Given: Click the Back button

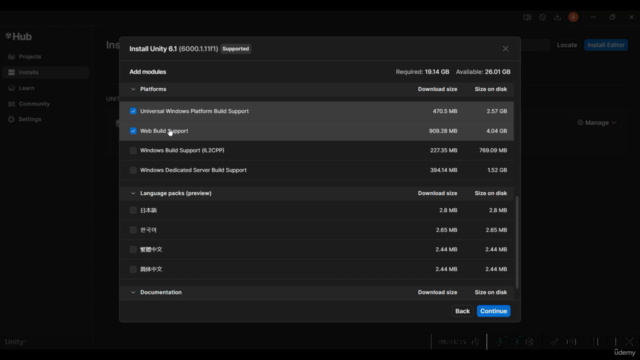Looking at the screenshot, I should tap(462, 311).
